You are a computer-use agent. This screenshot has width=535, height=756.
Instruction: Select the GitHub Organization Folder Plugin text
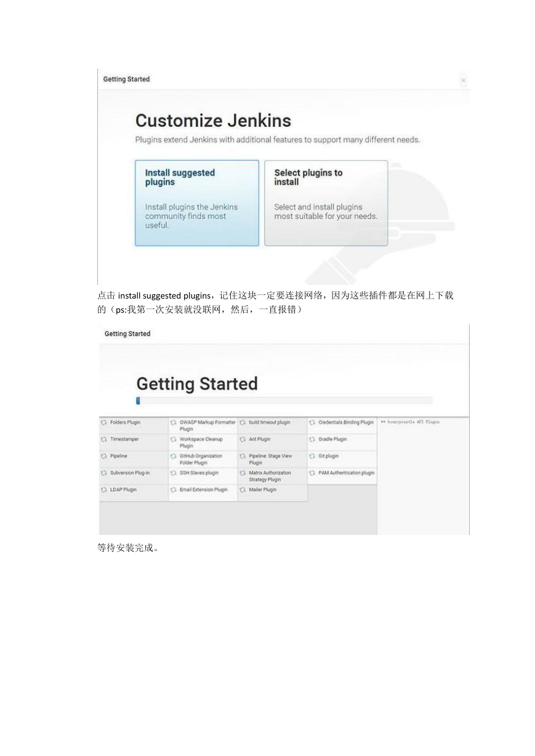pyautogui.click(x=201, y=459)
